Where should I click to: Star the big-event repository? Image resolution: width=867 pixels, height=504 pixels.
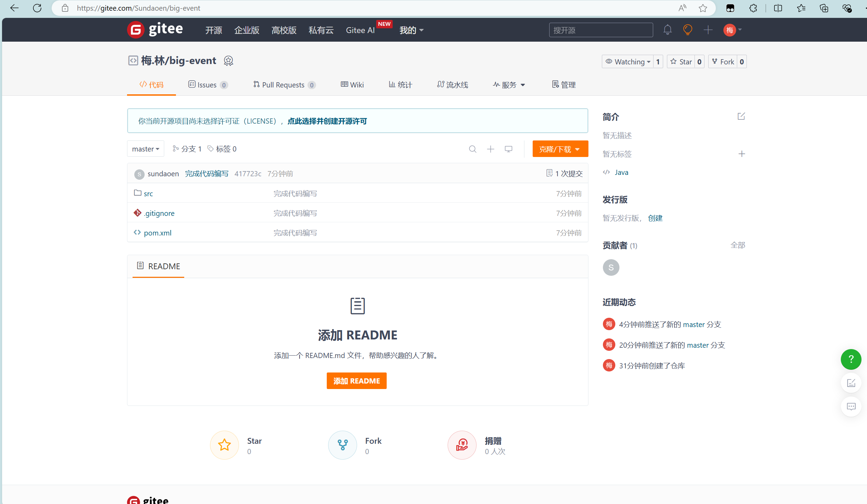(x=681, y=62)
